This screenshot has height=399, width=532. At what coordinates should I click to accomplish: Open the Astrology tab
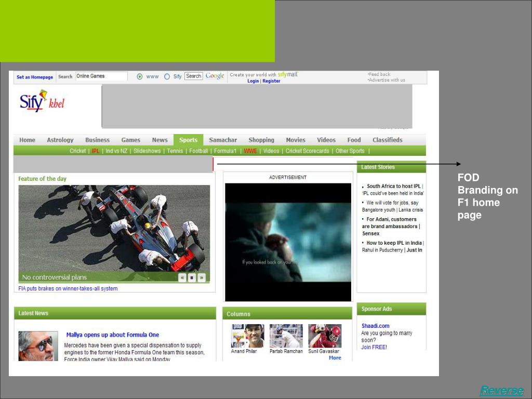coord(60,140)
